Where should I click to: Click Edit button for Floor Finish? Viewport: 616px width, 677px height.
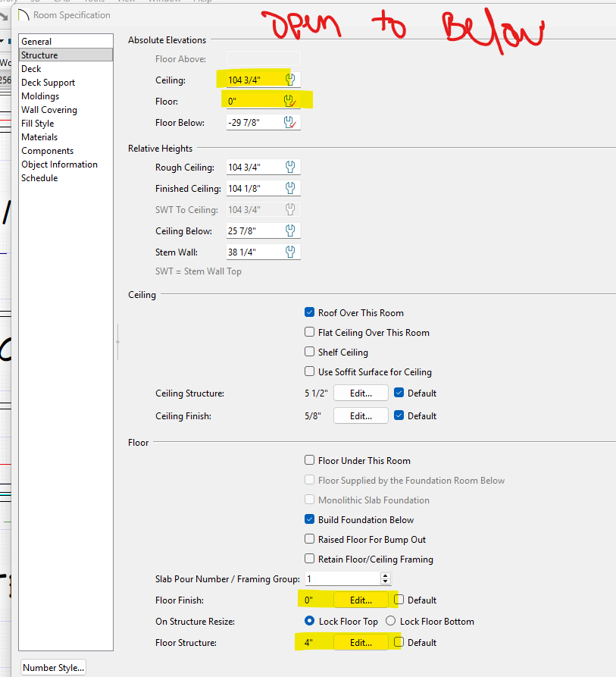pyautogui.click(x=361, y=600)
